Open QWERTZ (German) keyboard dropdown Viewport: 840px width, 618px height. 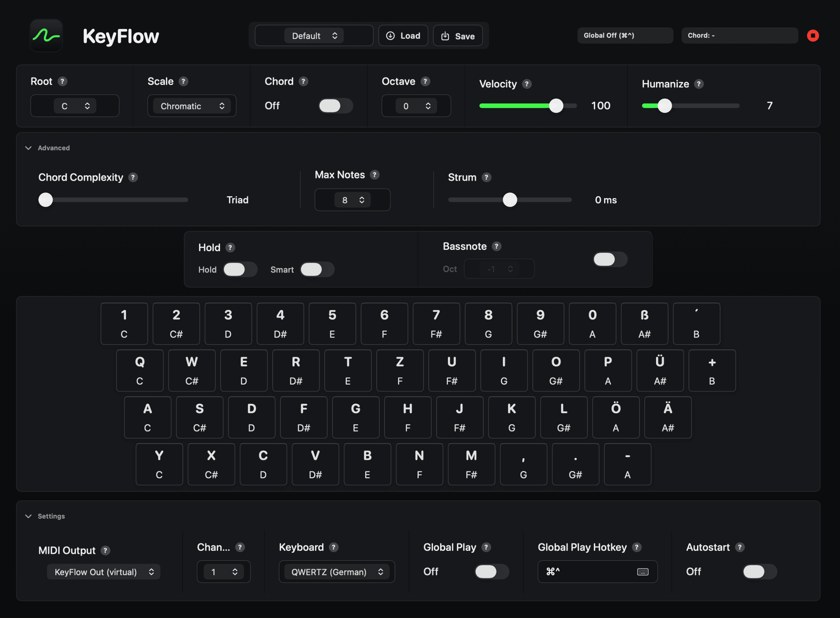coord(337,572)
